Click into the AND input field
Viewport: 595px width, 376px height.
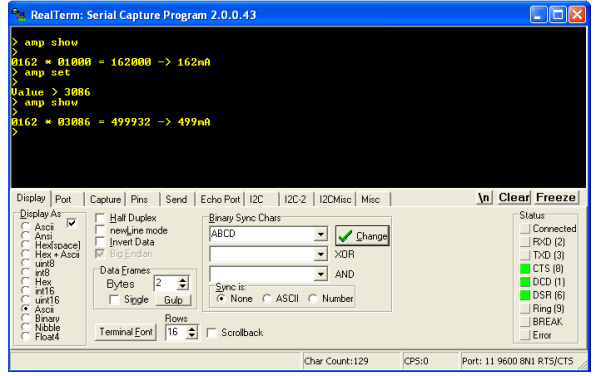262,274
